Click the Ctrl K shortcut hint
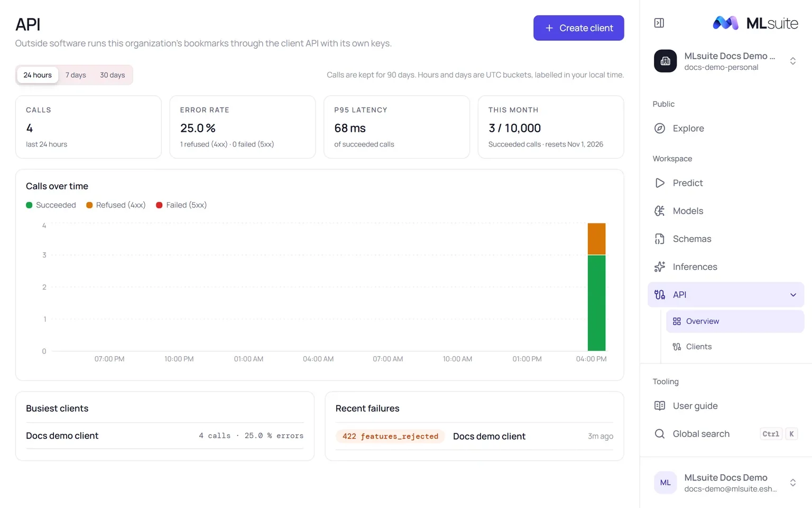This screenshot has height=508, width=812. [779, 434]
